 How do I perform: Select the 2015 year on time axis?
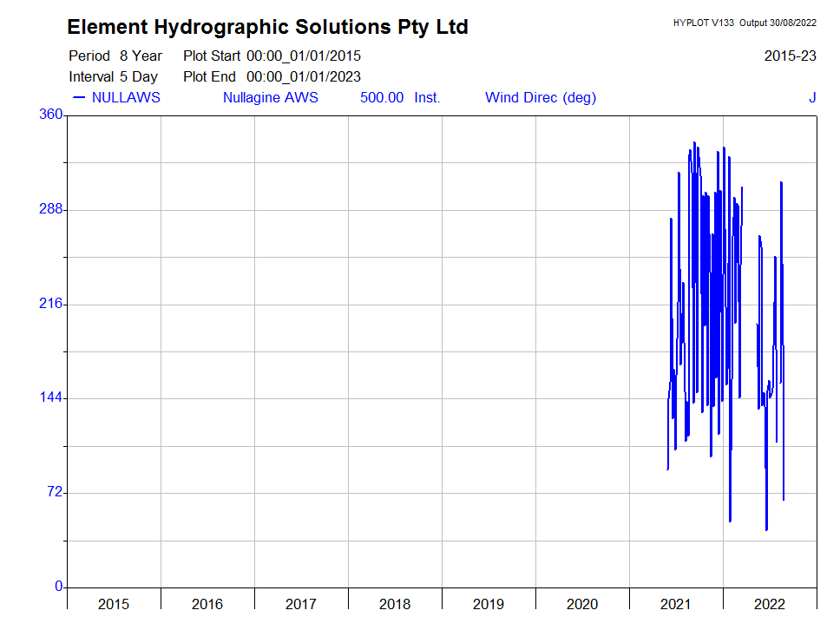[114, 604]
